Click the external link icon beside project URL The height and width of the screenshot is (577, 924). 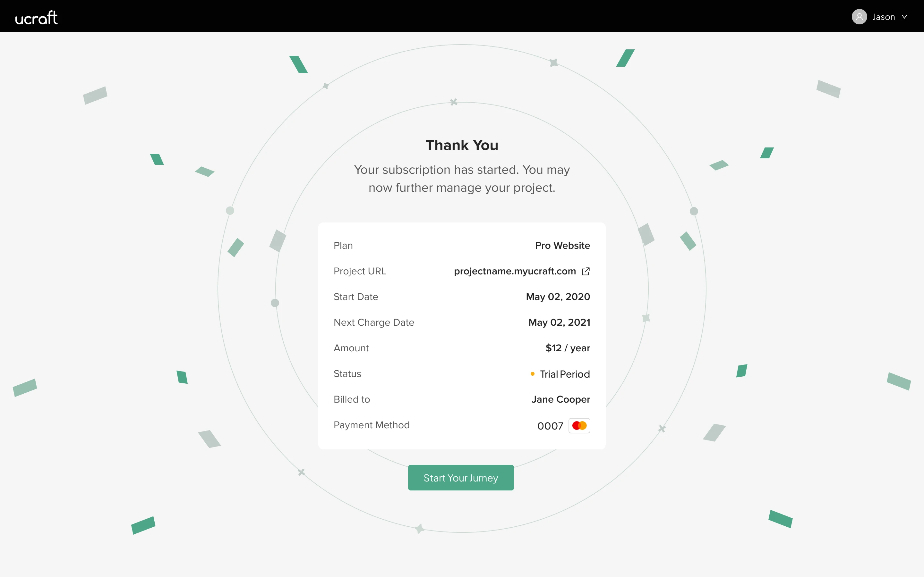pos(586,271)
